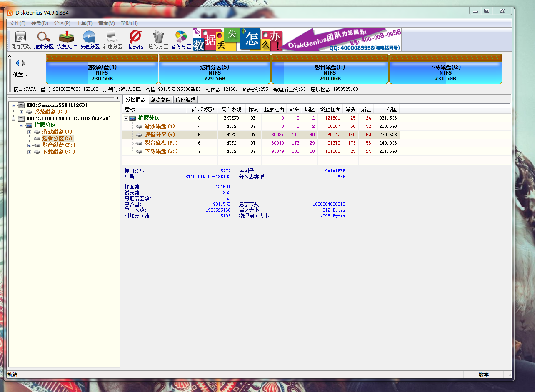Click the HD1 ST1000DM003 disk icon in tree

click(x=21, y=118)
